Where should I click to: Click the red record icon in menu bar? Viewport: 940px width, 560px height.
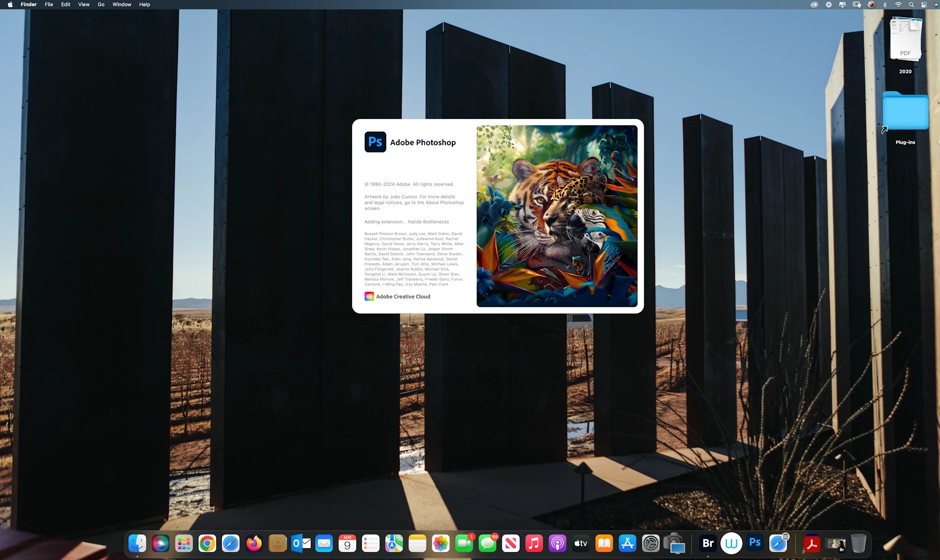[x=871, y=5]
